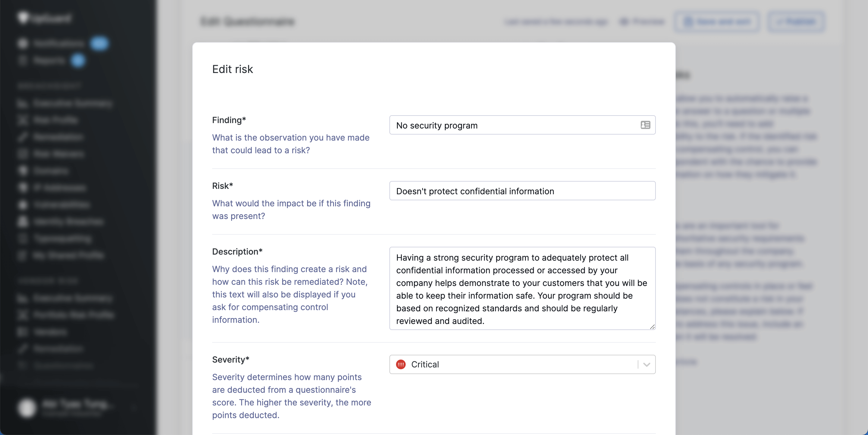Click the red Critical severity icon
This screenshot has width=868, height=435.
point(401,364)
